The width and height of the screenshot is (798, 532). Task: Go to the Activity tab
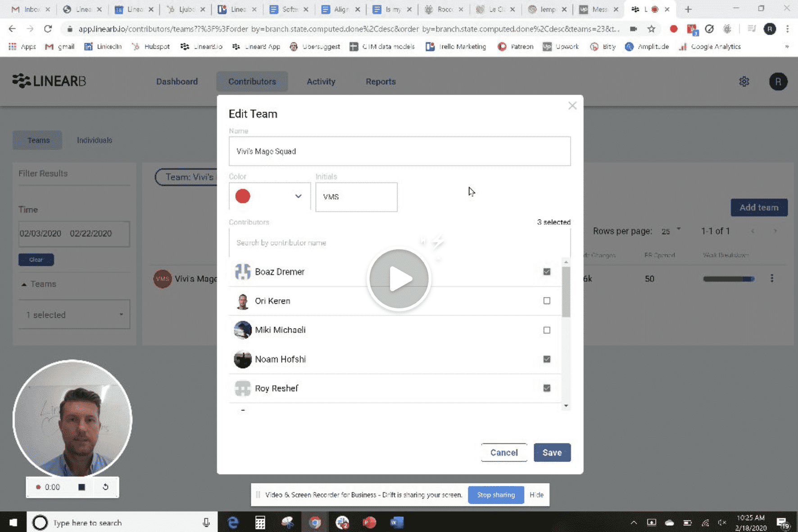[x=321, y=81]
